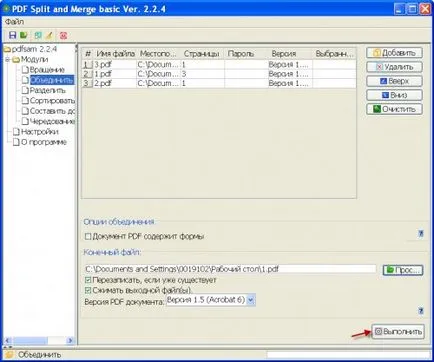434x362 pixels.
Task: Click the Объединить status bar label
Action: pyautogui.click(x=39, y=355)
